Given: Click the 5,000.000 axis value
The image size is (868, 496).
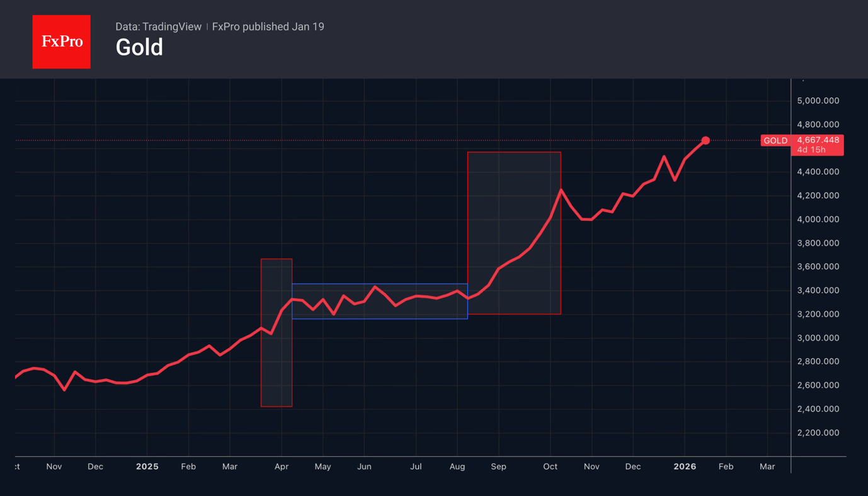Looking at the screenshot, I should tap(818, 100).
